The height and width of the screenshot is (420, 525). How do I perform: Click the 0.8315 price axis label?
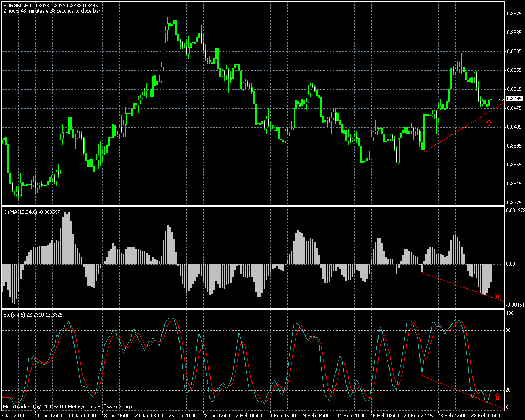point(514,184)
